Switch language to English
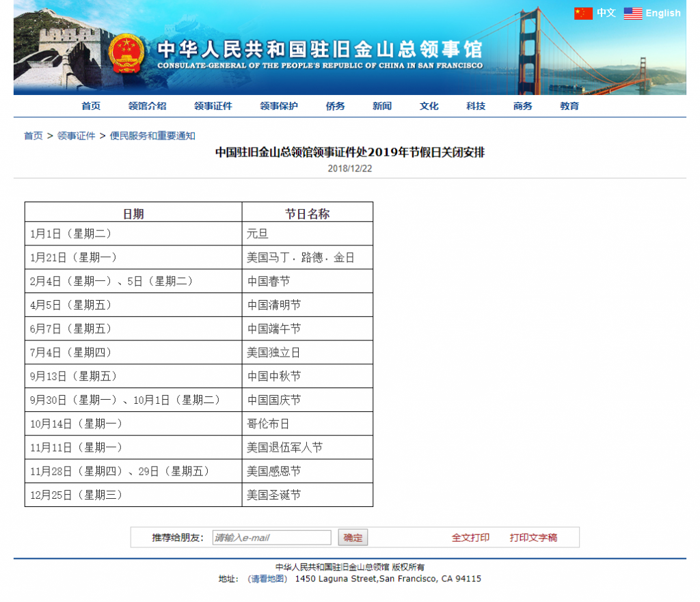 pos(662,13)
